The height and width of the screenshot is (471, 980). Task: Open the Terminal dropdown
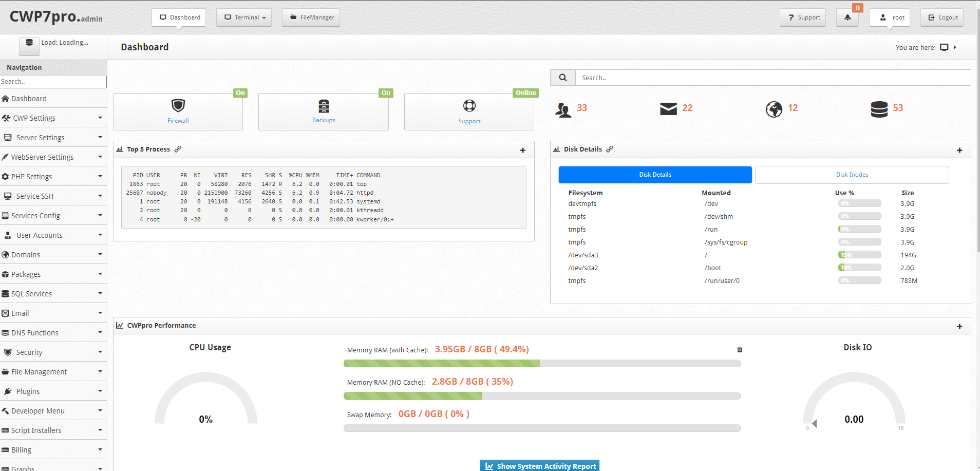tap(244, 17)
